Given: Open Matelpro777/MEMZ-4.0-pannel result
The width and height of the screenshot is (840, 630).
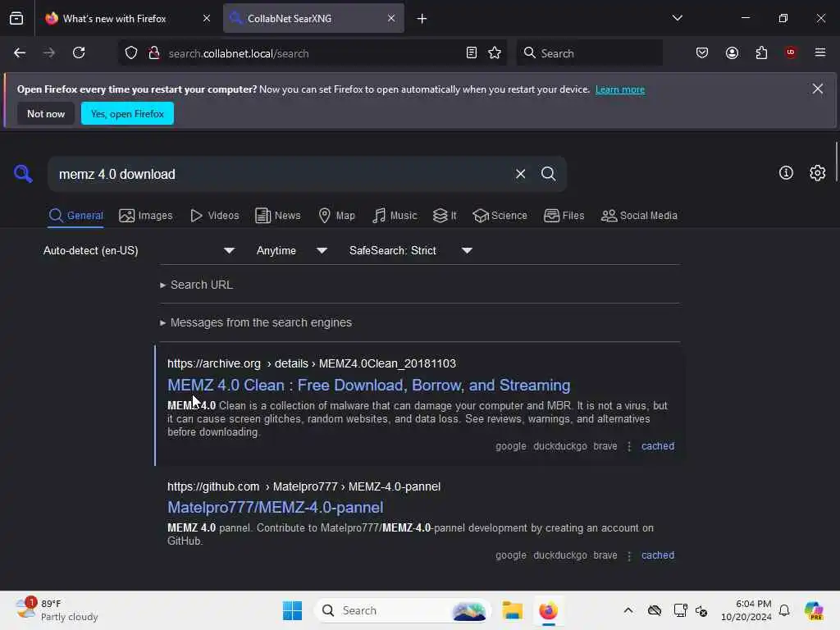Looking at the screenshot, I should click(x=276, y=507).
